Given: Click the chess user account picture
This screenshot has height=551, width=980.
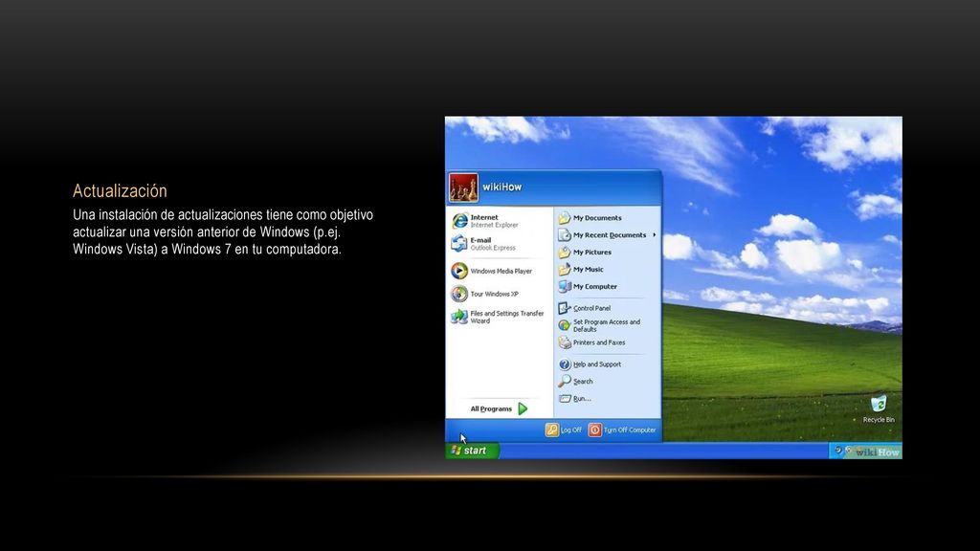Looking at the screenshot, I should point(464,187).
